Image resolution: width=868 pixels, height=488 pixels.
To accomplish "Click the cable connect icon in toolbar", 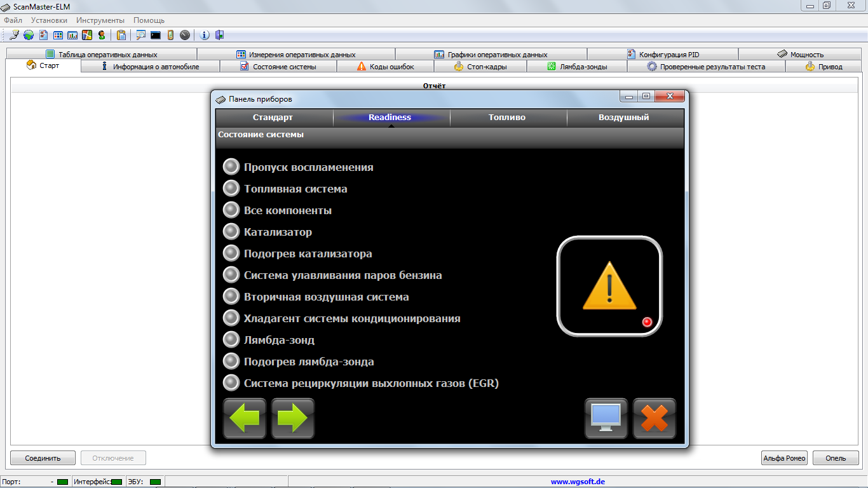I will point(14,35).
